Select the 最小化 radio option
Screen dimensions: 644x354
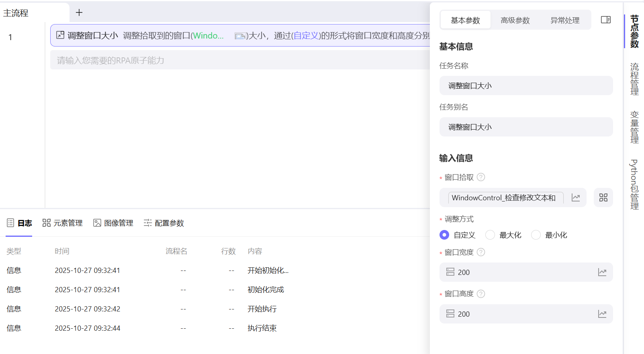536,235
